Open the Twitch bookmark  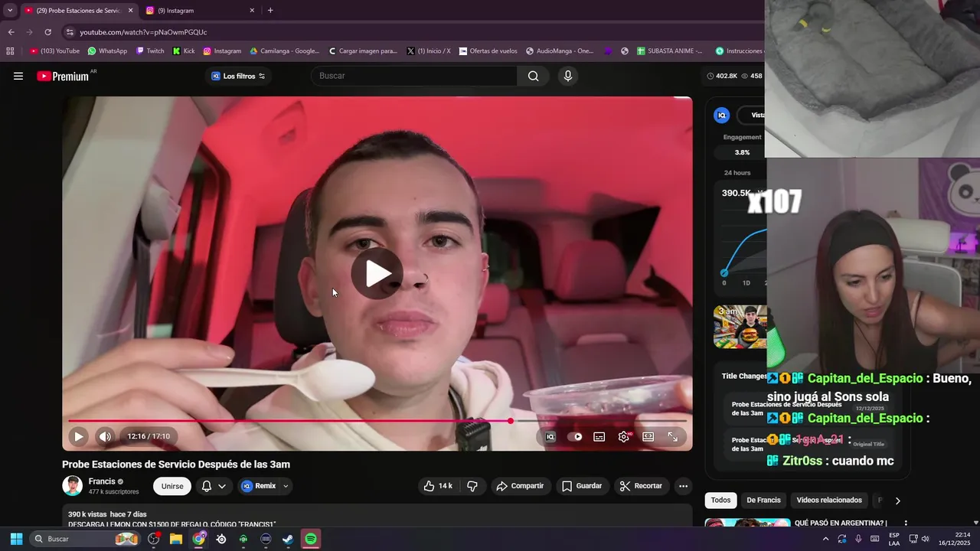[150, 51]
